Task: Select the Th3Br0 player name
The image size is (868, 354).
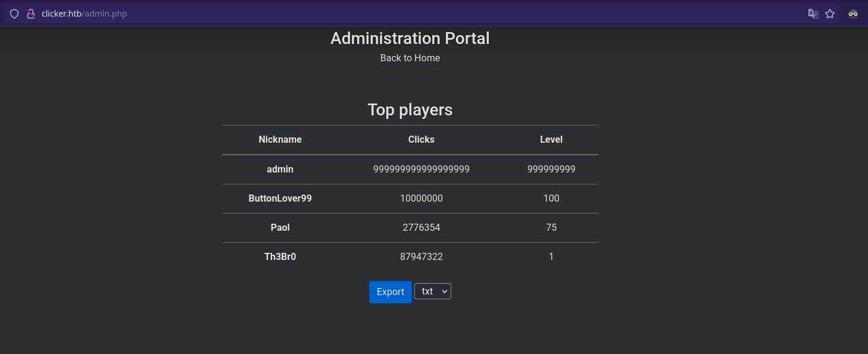Action: click(x=280, y=256)
